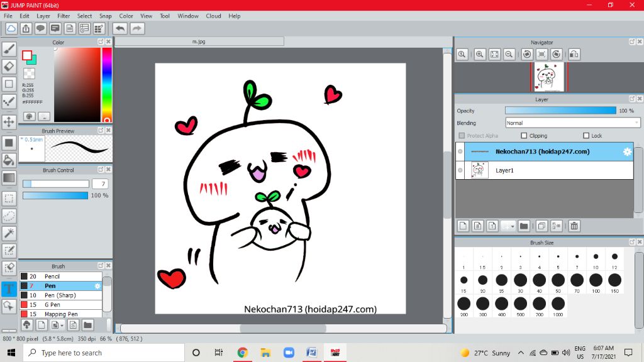Open Zoom app from the taskbar
The width and height of the screenshot is (644, 362).
pyautogui.click(x=289, y=353)
